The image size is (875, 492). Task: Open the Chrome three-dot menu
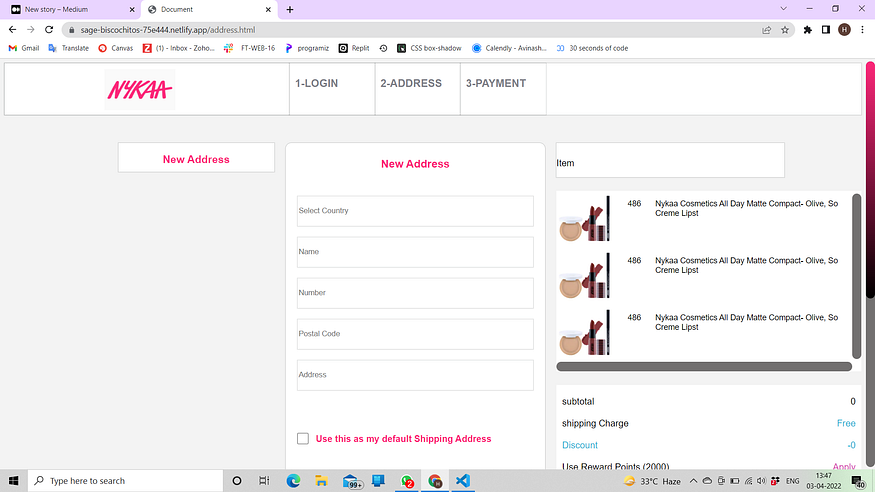click(x=863, y=30)
